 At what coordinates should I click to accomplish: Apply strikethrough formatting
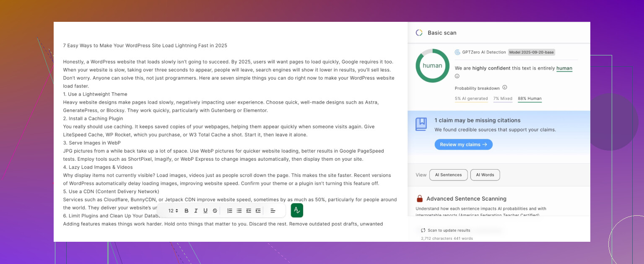point(215,211)
